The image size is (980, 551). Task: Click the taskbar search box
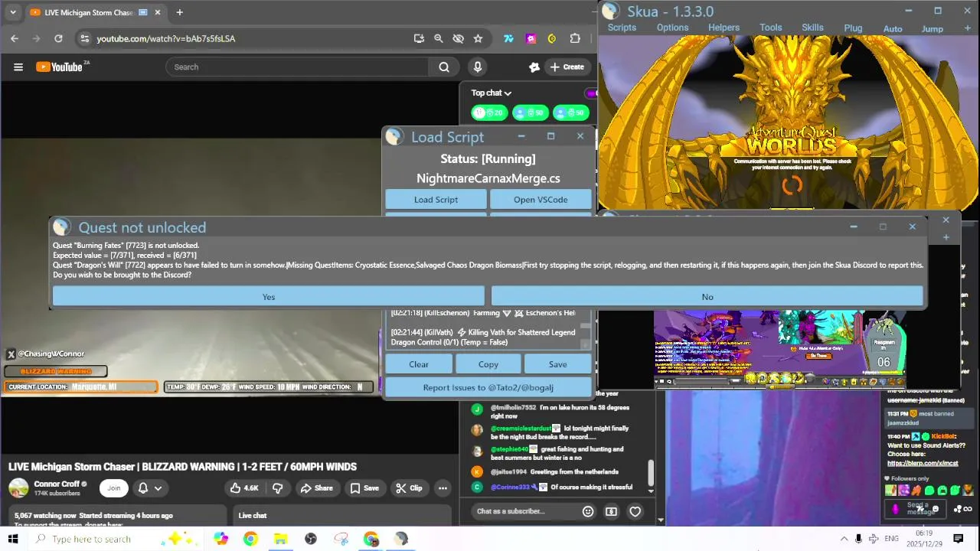(115, 539)
